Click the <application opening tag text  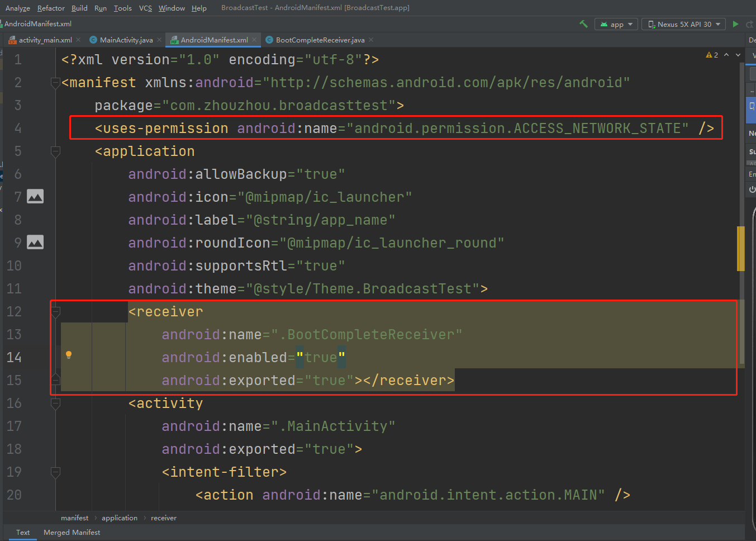145,151
